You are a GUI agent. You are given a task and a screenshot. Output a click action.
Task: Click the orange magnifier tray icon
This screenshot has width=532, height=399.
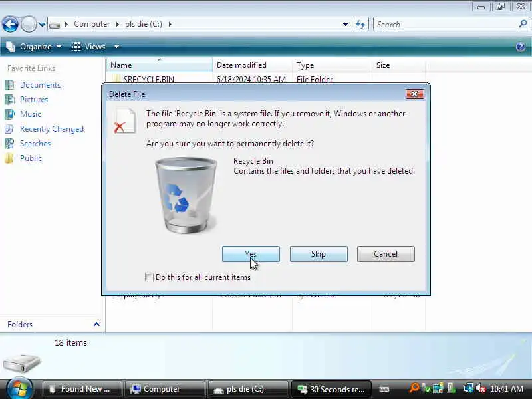point(414,388)
